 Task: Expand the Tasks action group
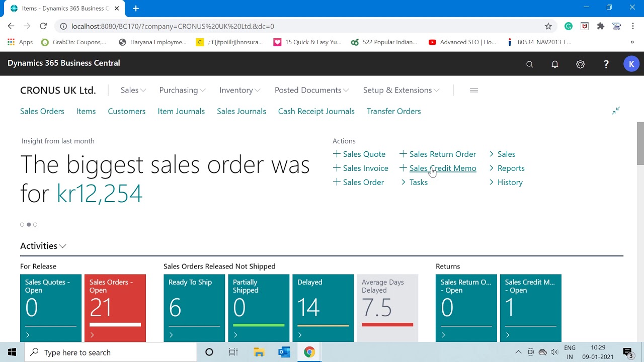tap(415, 182)
